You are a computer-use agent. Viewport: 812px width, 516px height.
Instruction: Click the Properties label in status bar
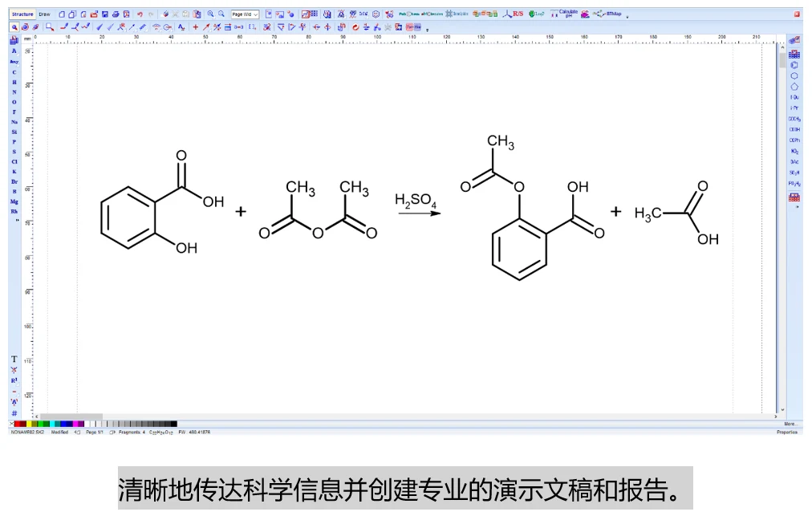(786, 432)
